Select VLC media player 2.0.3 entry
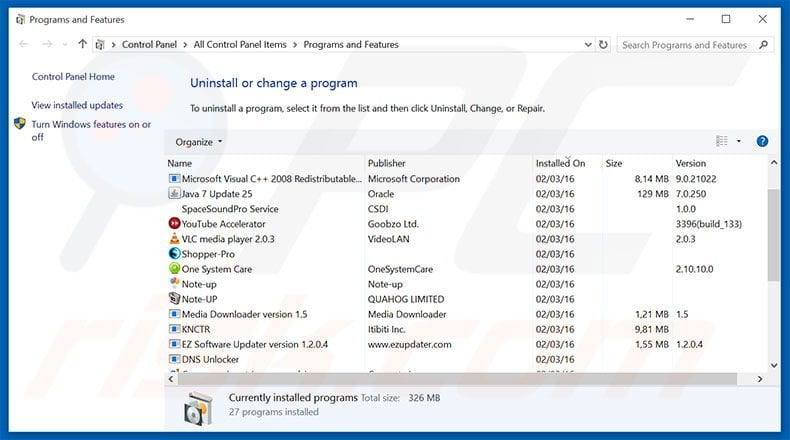The width and height of the screenshot is (790, 440). (x=228, y=239)
